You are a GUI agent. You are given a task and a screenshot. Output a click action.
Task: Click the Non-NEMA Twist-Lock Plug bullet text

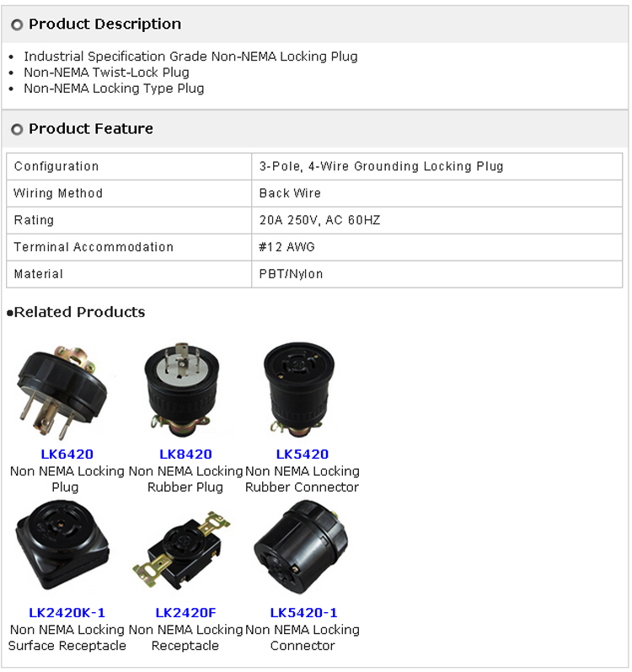pyautogui.click(x=106, y=73)
